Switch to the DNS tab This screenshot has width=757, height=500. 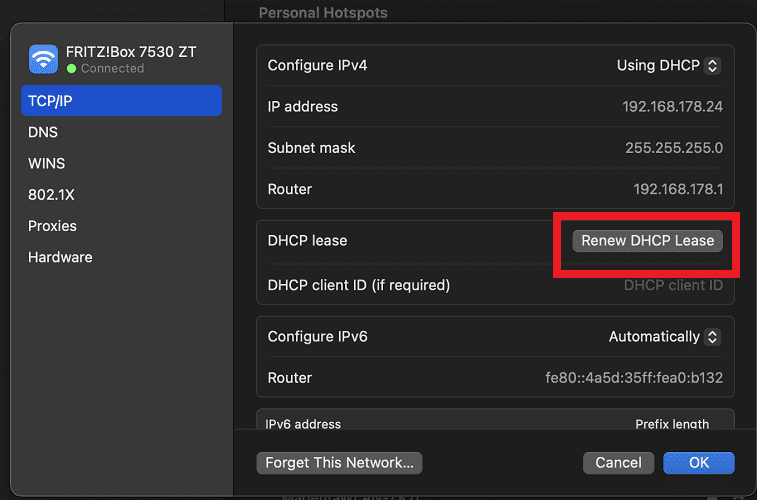(43, 132)
